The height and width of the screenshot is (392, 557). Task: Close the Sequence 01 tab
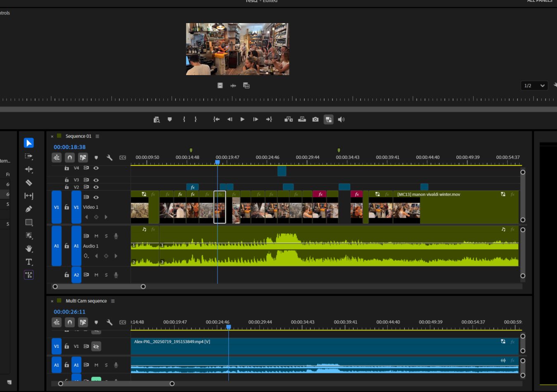coord(52,136)
